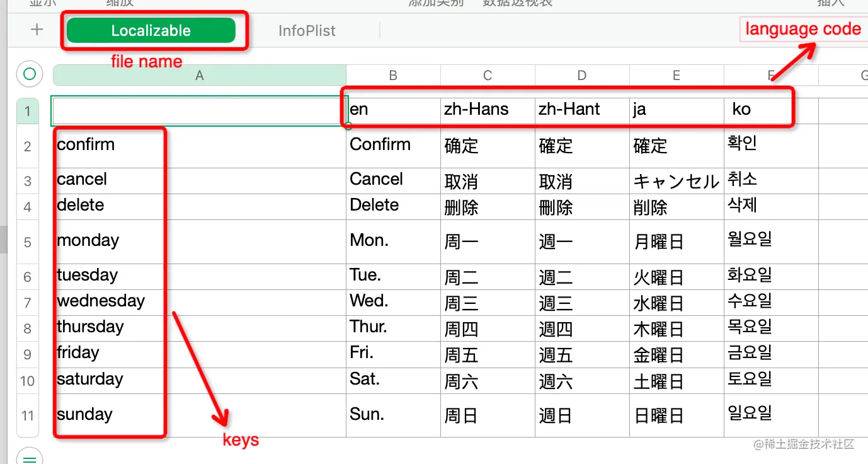The height and width of the screenshot is (464, 868).
Task: Click the 'Thur.' cell
Action: 393,328
